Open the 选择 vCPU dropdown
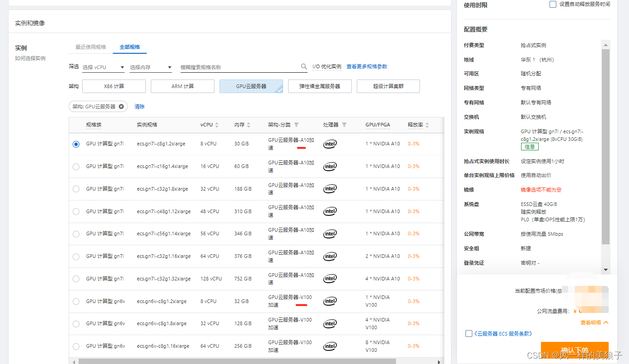Screen dimensions: 629x364 [x=103, y=67]
